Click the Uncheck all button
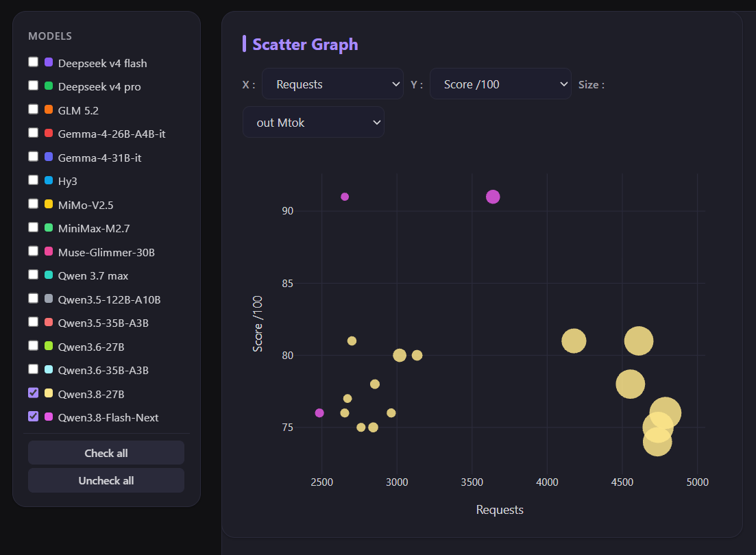The image size is (756, 555). [x=106, y=480]
